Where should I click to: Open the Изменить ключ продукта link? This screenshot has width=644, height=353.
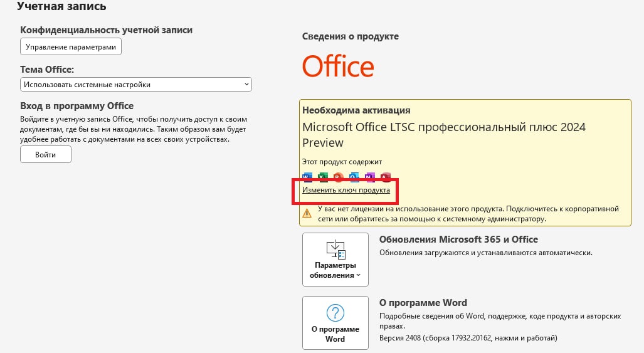pyautogui.click(x=346, y=190)
